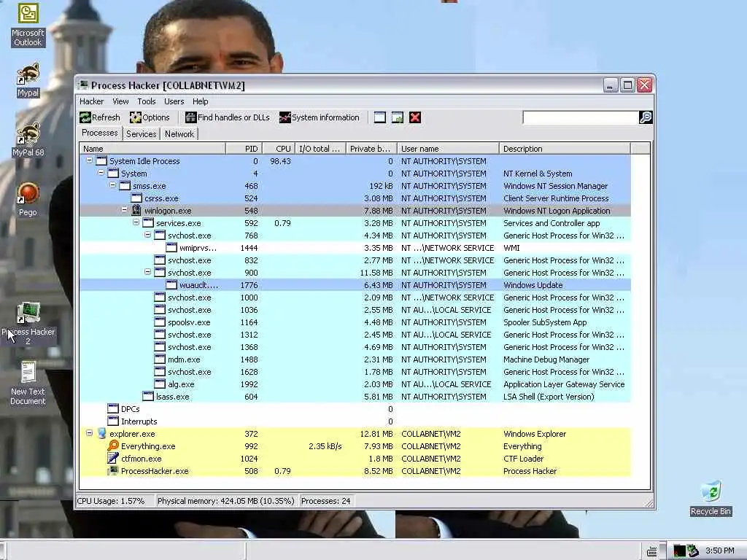Image resolution: width=747 pixels, height=560 pixels.
Task: Select the svchost.exe PID 1628 row
Action: point(355,371)
